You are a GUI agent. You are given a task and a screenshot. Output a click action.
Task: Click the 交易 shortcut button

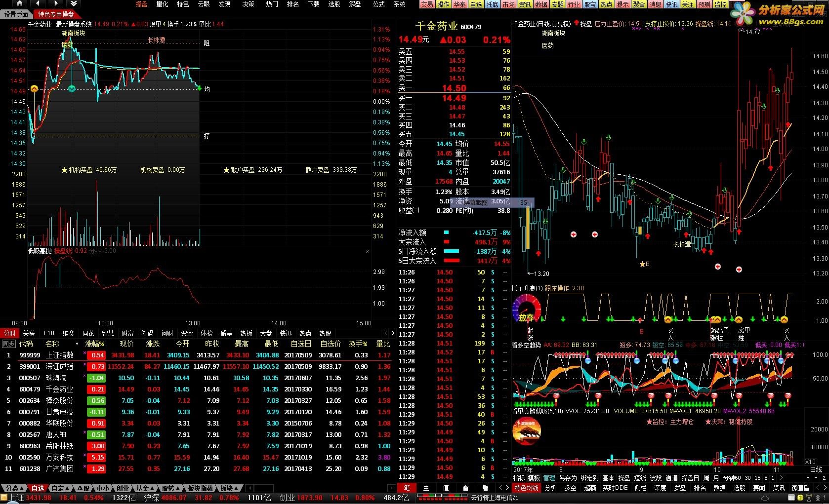[x=427, y=4]
